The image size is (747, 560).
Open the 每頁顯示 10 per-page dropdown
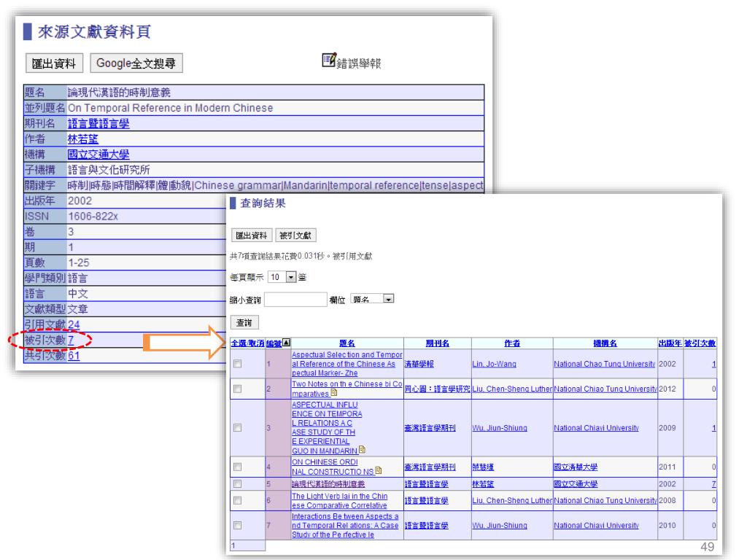pos(282,277)
